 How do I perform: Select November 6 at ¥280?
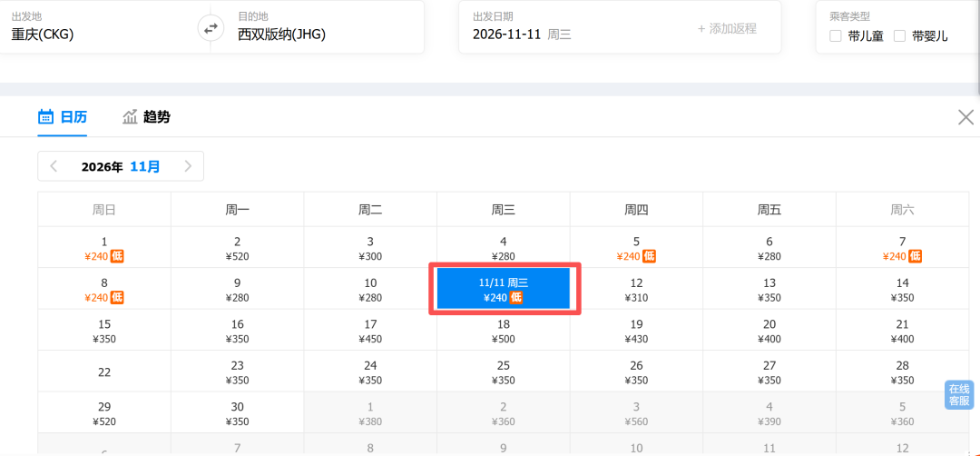click(x=769, y=248)
